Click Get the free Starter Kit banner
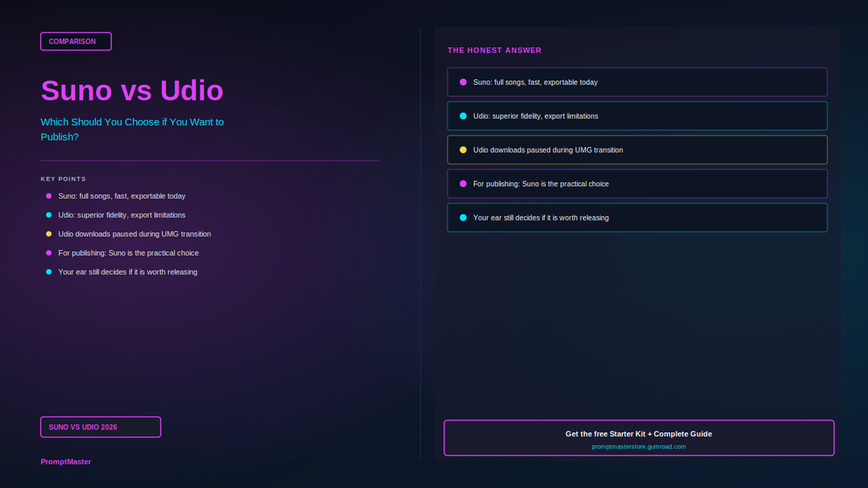Image resolution: width=868 pixels, height=488 pixels. pyautogui.click(x=639, y=438)
